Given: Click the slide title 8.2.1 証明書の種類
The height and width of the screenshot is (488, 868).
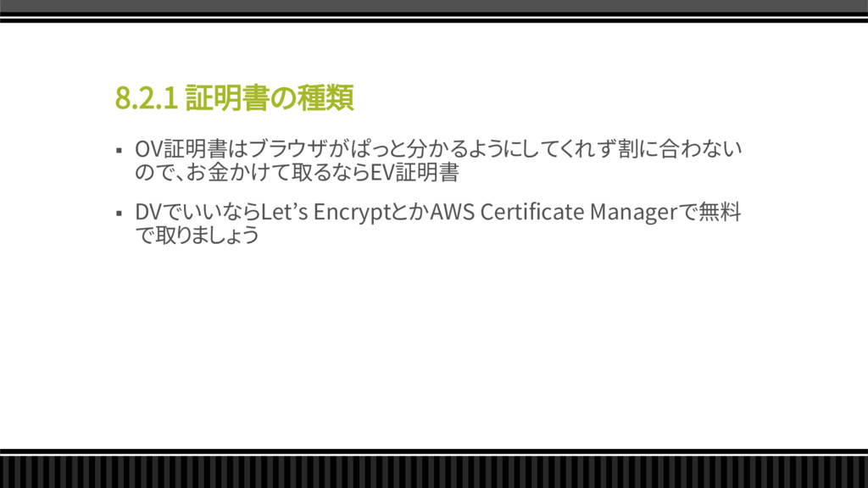Looking at the screenshot, I should pos(234,98).
